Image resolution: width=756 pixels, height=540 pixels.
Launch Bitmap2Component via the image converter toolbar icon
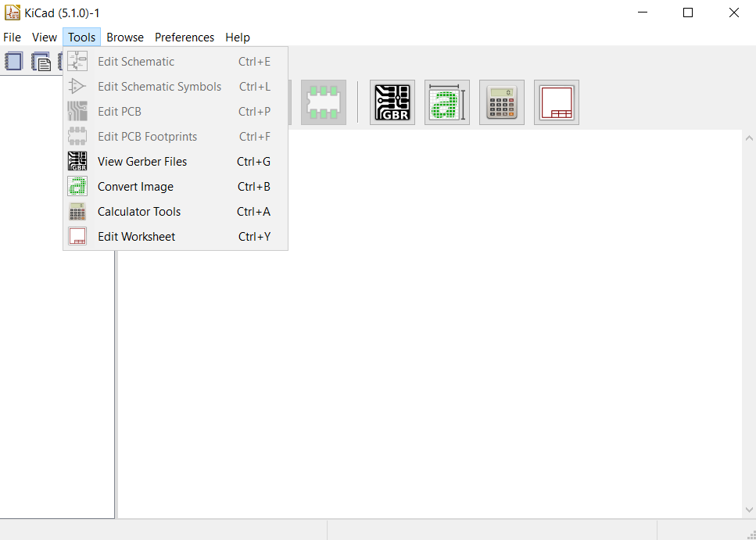(446, 102)
